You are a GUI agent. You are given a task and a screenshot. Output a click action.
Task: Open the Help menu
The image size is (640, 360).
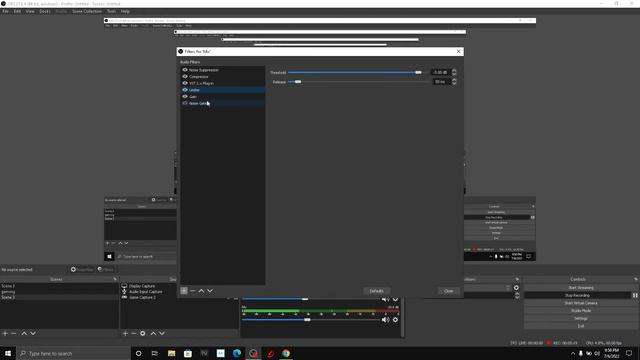[x=125, y=11]
